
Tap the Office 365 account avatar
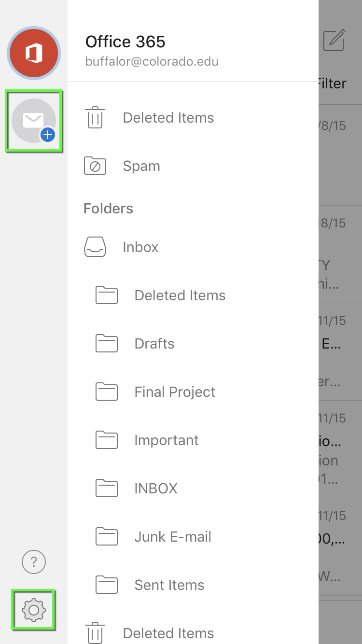(x=33, y=53)
